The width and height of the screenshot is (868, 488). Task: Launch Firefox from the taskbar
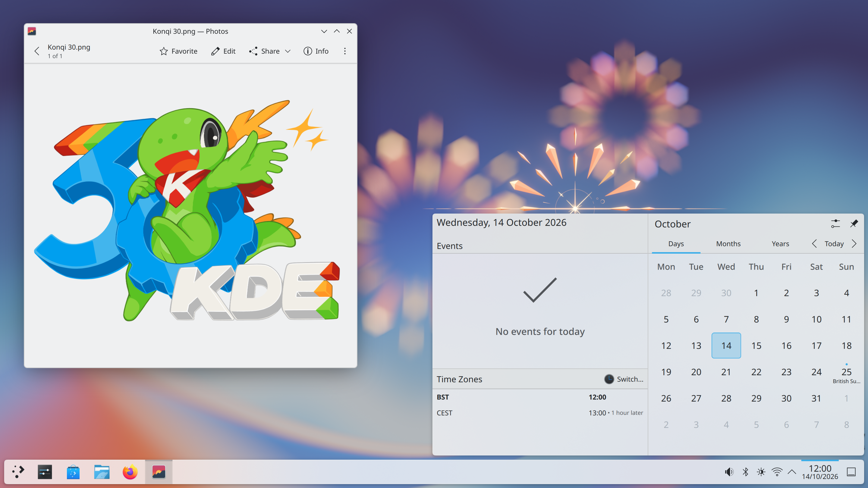tap(130, 472)
